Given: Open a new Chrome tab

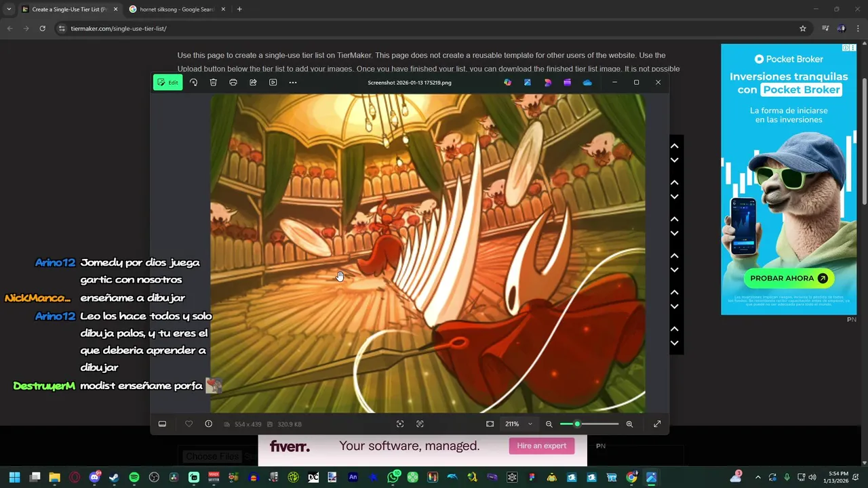Looking at the screenshot, I should click(x=239, y=9).
